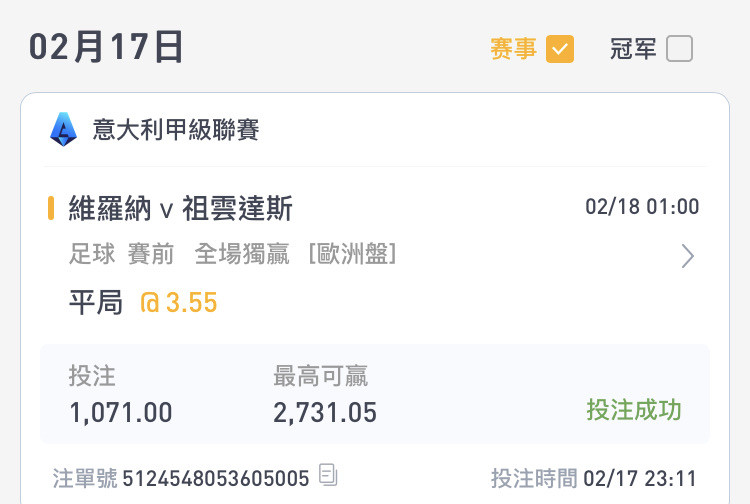Open the 維羅納 v 祖雲達斯 match title
Screen dimensions: 750x504
pos(180,208)
